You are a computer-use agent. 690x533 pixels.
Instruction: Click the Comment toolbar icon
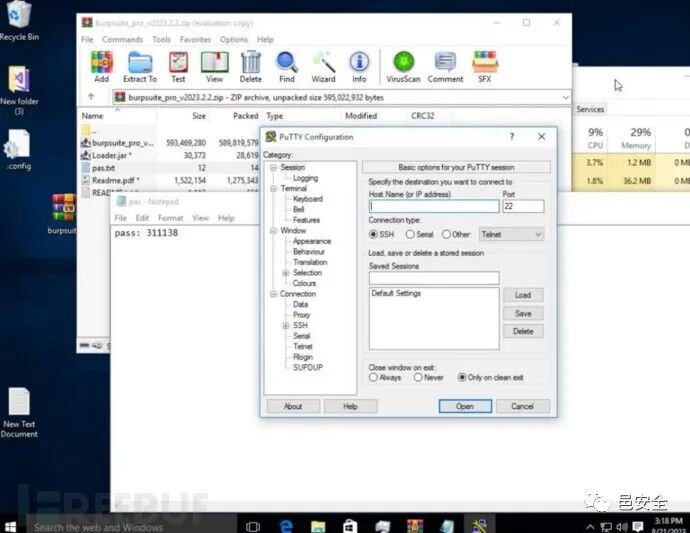[x=445, y=66]
